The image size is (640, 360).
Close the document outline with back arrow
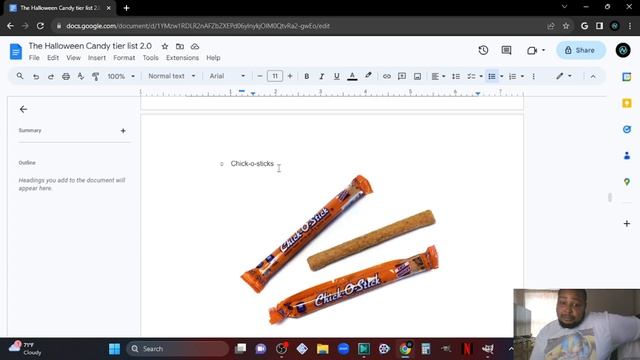pos(23,109)
